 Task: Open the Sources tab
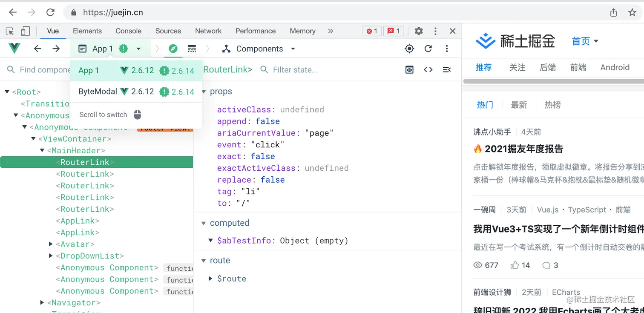[x=168, y=31]
